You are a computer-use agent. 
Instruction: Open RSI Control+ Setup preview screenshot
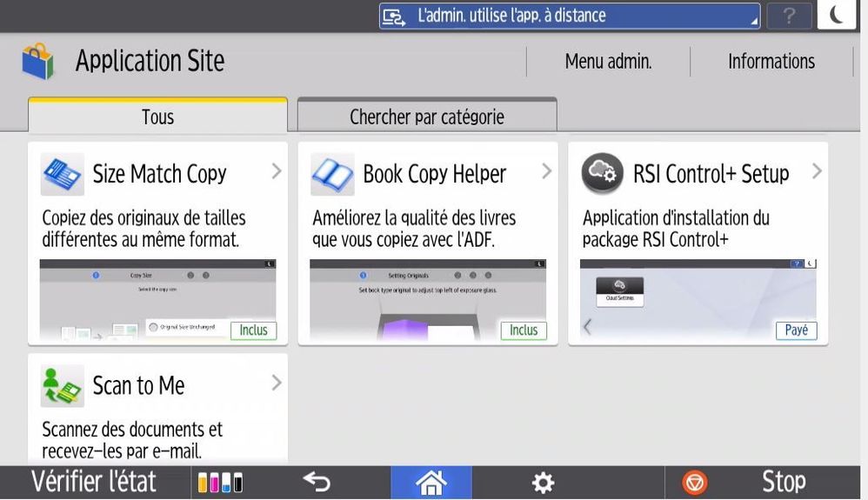698,299
